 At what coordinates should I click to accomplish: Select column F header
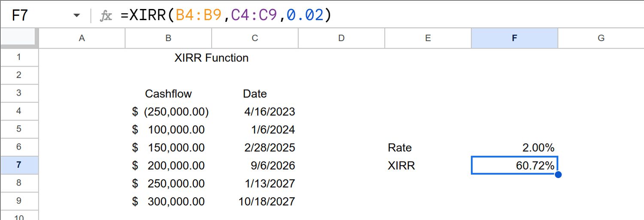point(514,38)
